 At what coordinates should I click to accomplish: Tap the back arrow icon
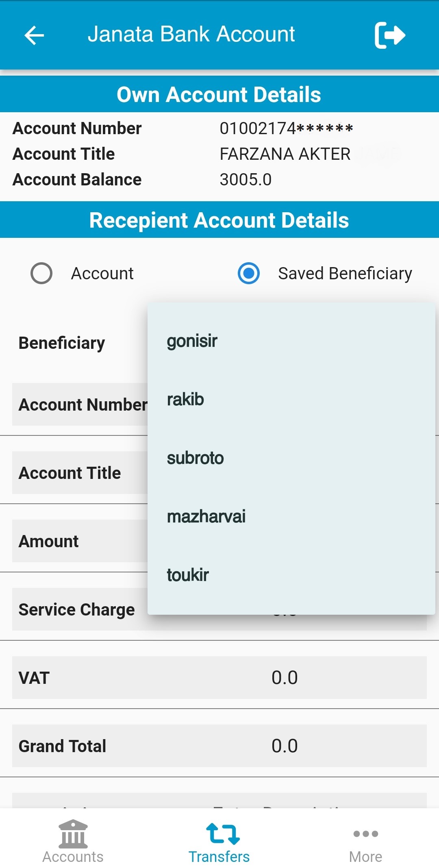(34, 35)
